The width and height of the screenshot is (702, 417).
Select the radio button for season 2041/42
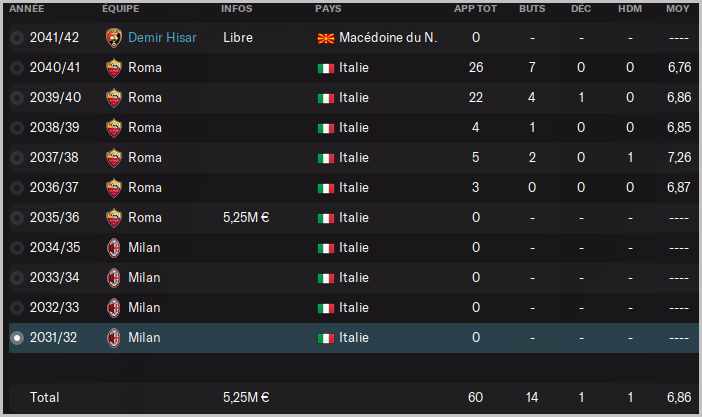(17, 38)
